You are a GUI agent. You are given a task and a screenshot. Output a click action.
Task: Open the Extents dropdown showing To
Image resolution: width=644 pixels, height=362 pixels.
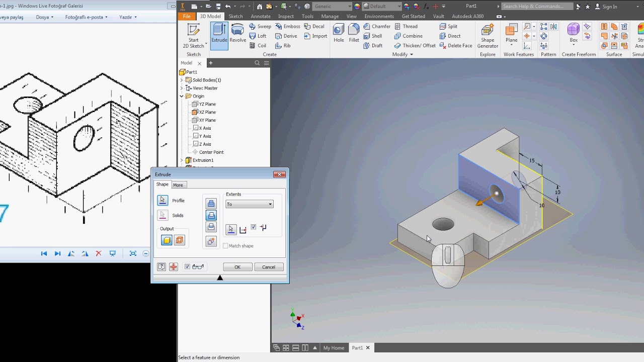click(x=250, y=204)
